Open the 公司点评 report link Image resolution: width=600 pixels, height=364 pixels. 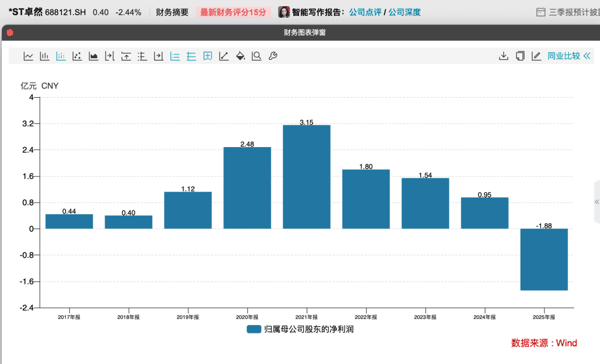(x=365, y=12)
